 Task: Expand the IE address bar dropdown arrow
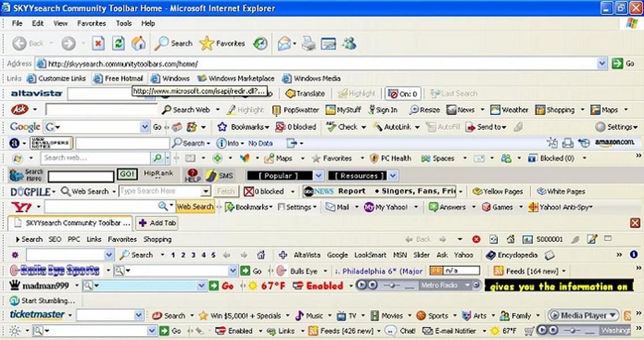point(601,63)
